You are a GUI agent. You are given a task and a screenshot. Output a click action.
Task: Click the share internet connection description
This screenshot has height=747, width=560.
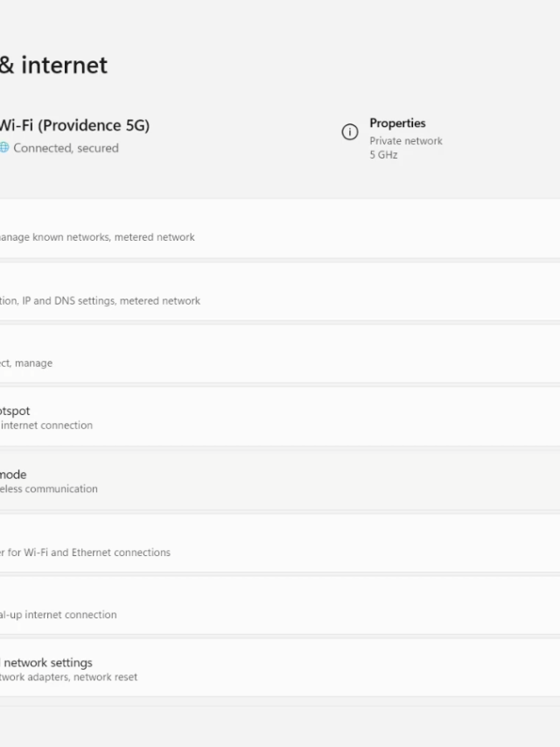pyautogui.click(x=46, y=426)
